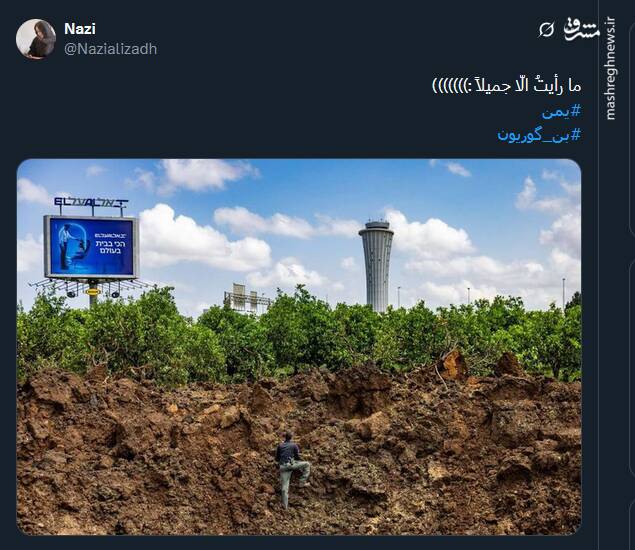This screenshot has width=635, height=550.
Task: Click the row of green trees in the photo
Action: (x=300, y=335)
